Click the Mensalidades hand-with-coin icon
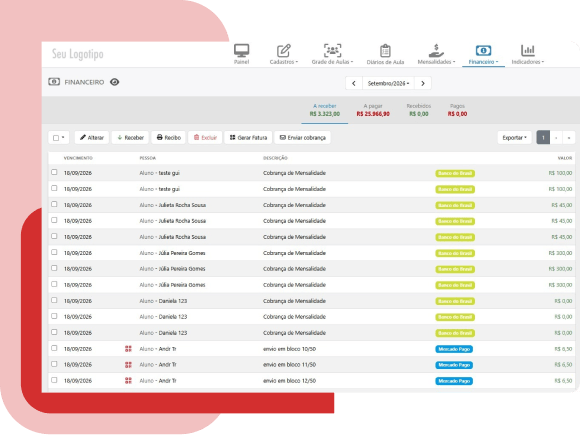The width and height of the screenshot is (580, 435). (436, 50)
